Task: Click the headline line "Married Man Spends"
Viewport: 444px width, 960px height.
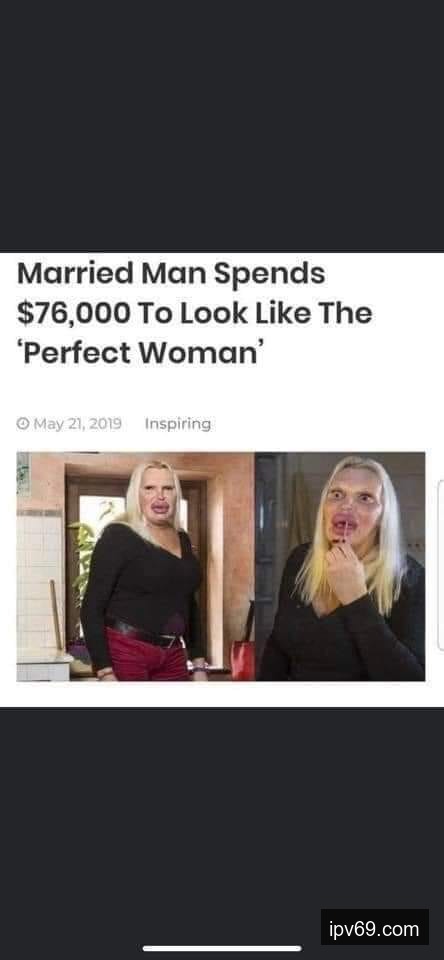Action: pyautogui.click(x=171, y=274)
